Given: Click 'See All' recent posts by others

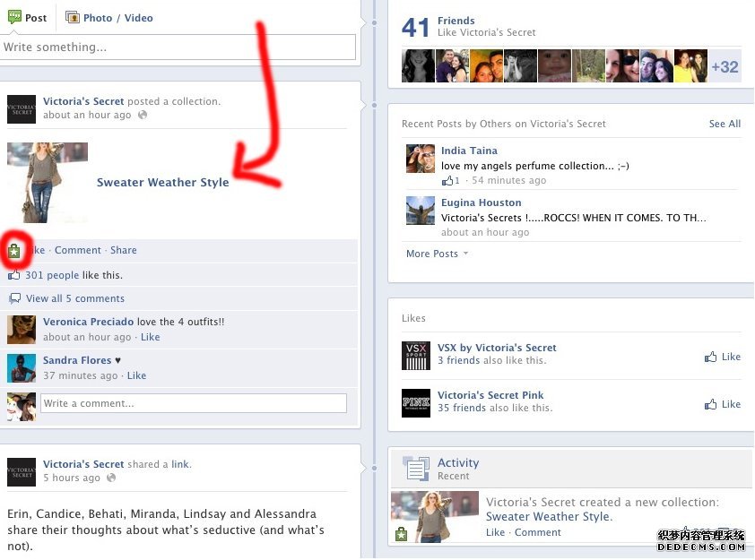Looking at the screenshot, I should click(725, 124).
